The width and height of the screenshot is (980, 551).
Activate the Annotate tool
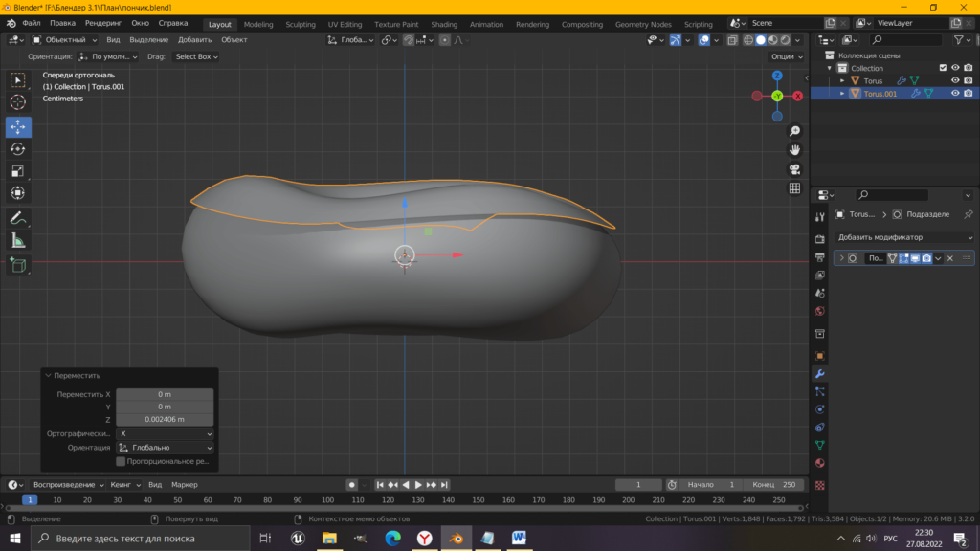tap(18, 218)
